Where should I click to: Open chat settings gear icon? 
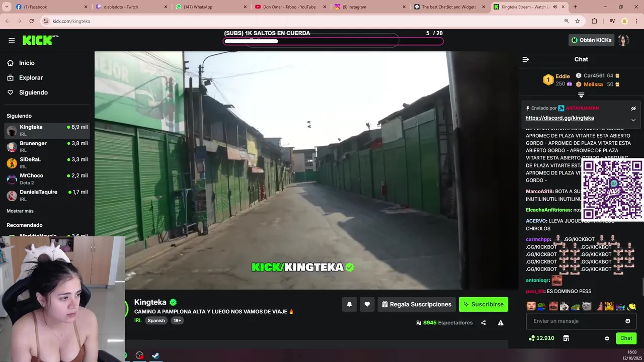607,338
